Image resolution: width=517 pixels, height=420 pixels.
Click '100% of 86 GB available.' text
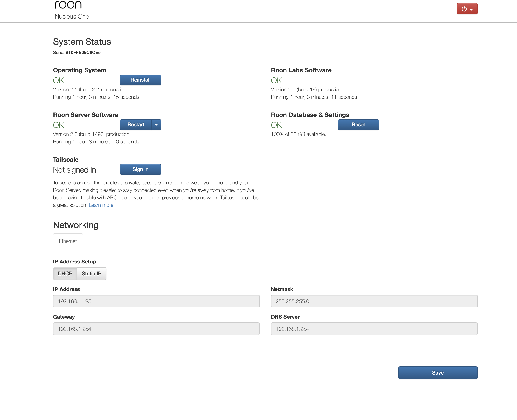pos(298,134)
